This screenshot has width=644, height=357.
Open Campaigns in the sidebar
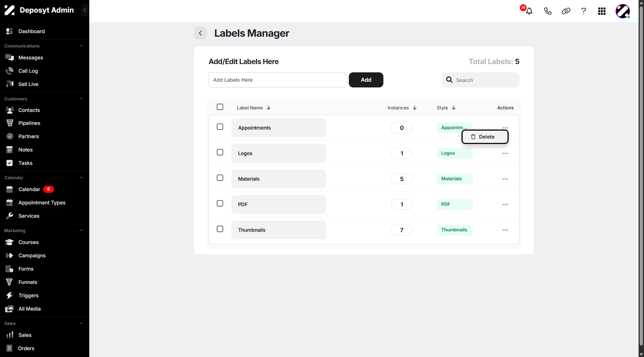[32, 256]
